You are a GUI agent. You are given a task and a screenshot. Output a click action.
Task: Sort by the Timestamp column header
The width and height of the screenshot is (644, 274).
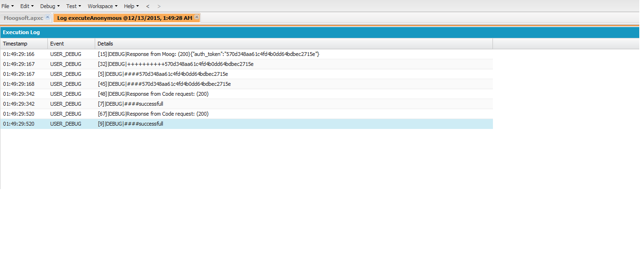click(24, 44)
